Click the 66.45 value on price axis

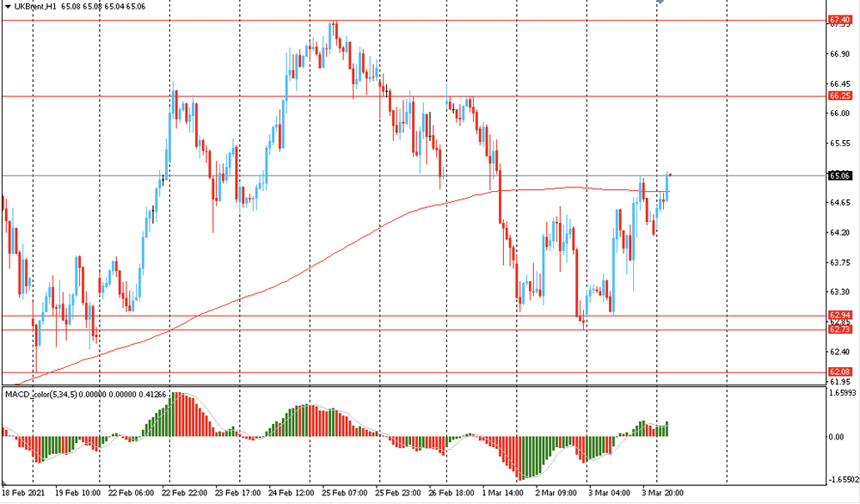(840, 84)
